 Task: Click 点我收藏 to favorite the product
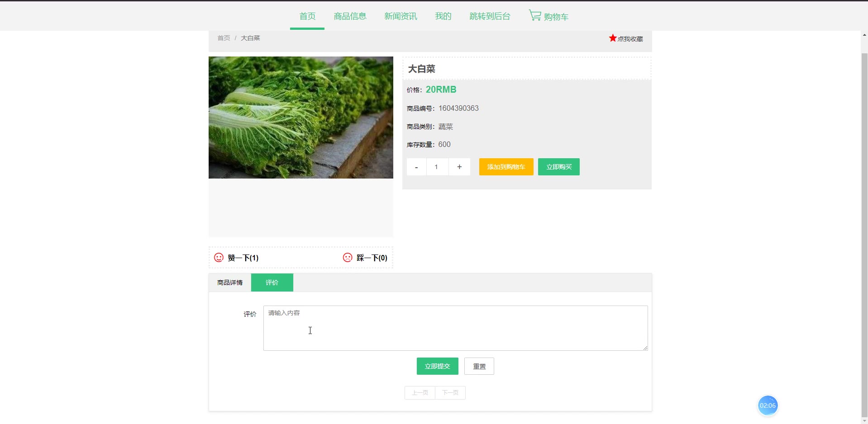630,39
